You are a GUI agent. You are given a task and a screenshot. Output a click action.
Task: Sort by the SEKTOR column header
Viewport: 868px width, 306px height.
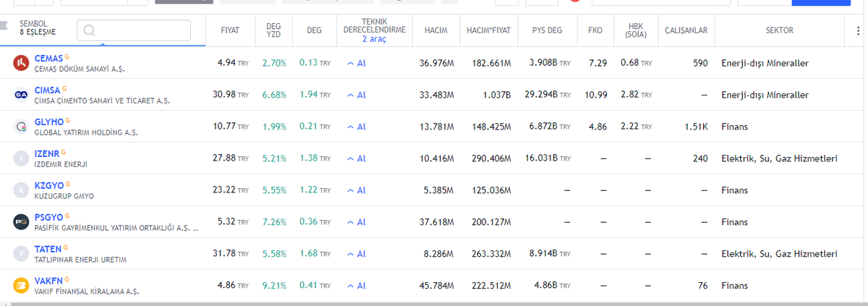(x=779, y=30)
